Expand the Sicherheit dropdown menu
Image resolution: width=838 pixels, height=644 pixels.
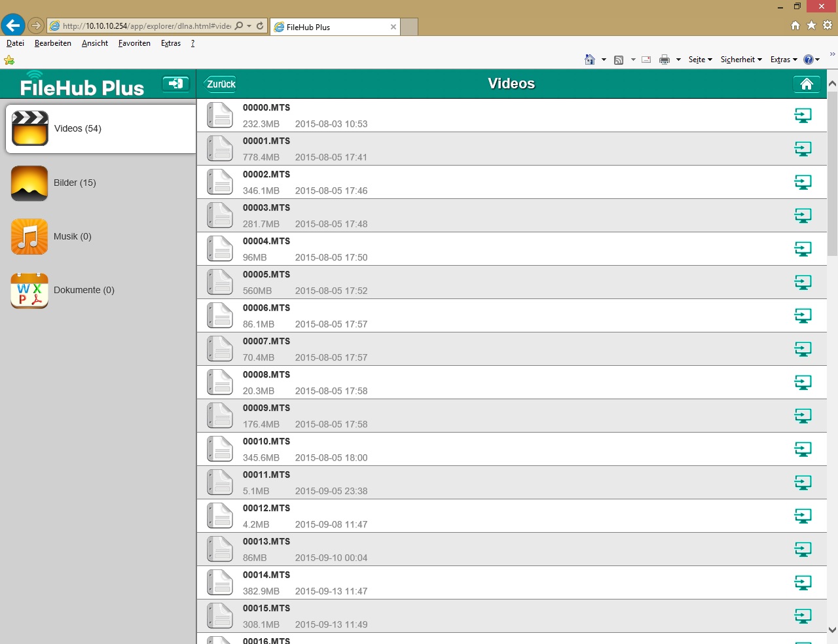point(741,60)
